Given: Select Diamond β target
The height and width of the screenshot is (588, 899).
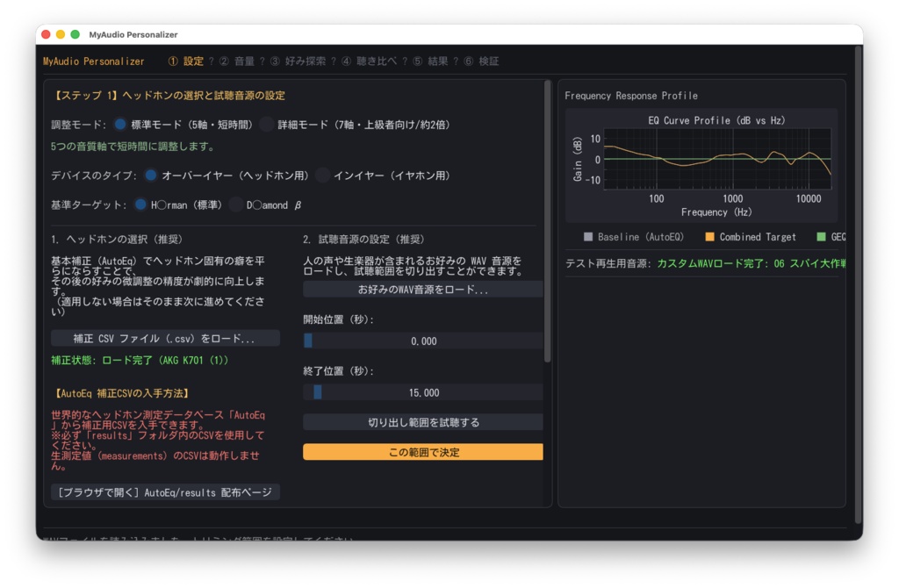Looking at the screenshot, I should point(235,204).
